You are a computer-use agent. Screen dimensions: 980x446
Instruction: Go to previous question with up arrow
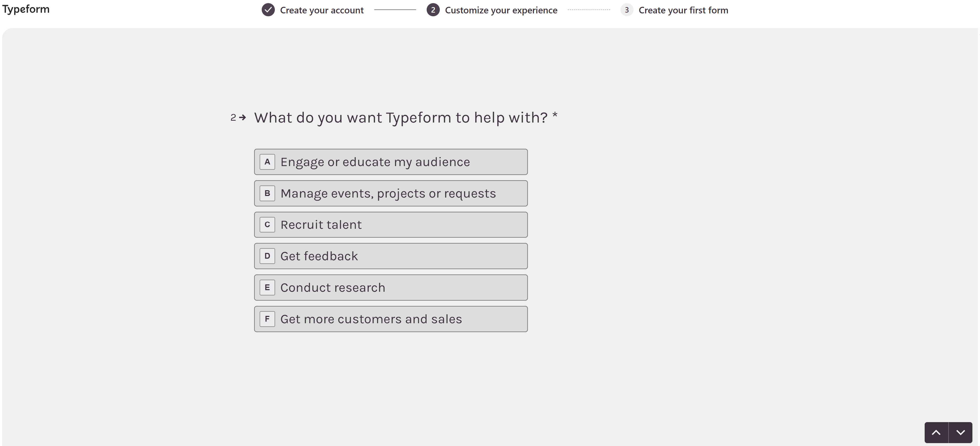(936, 432)
